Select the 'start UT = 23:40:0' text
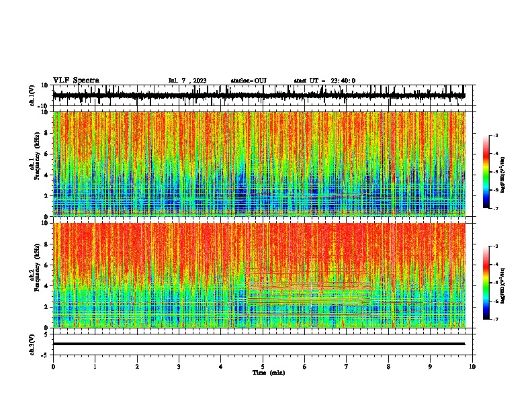This screenshot has height=411, width=532. (x=324, y=81)
